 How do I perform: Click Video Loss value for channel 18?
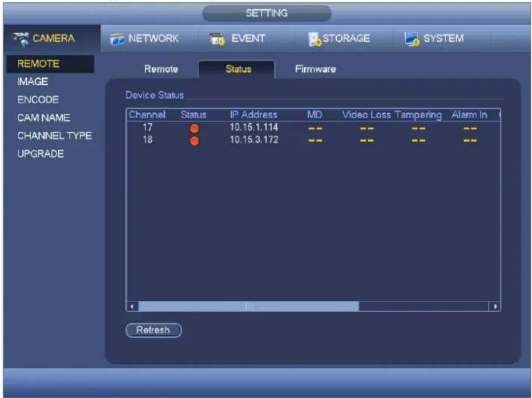[x=366, y=141]
